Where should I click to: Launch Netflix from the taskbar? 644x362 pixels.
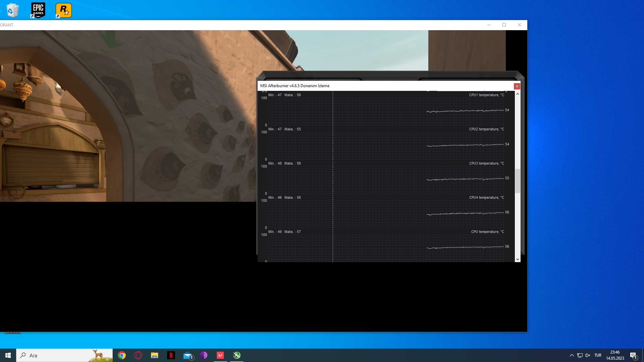pyautogui.click(x=171, y=355)
